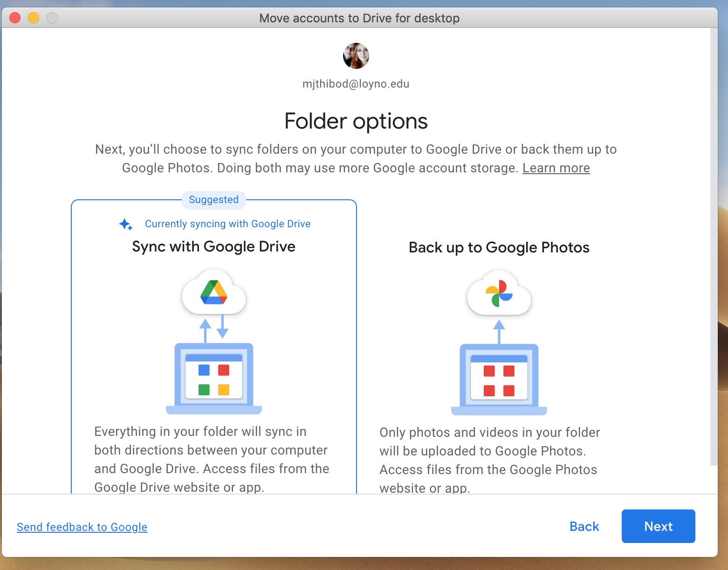The width and height of the screenshot is (728, 570).
Task: Select the Back up to Google Photos option
Action: pyautogui.click(x=499, y=247)
